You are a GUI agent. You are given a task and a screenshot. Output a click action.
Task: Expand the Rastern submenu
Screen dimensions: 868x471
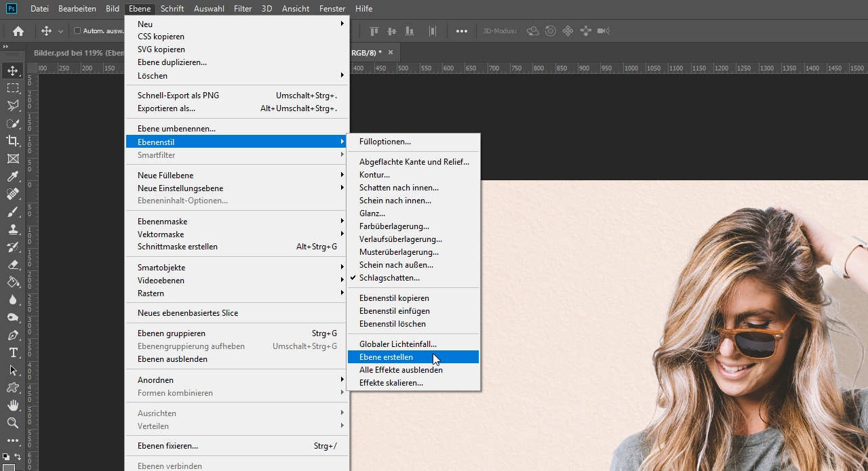237,293
